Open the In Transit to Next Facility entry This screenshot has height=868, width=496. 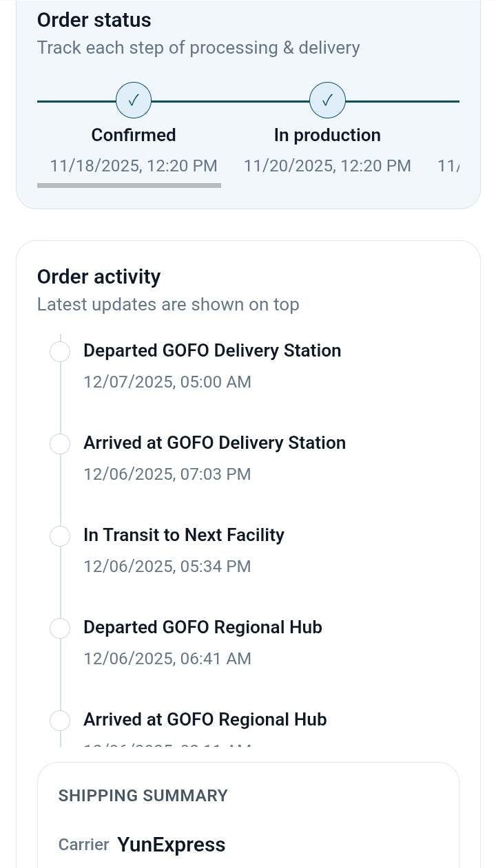click(x=184, y=535)
